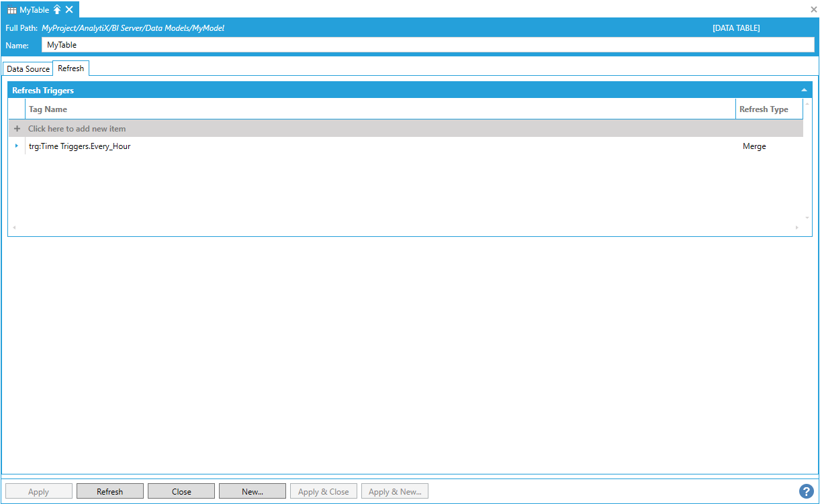The image size is (820, 504).
Task: Click the table grid icon on MyTable tab
Action: (x=12, y=10)
